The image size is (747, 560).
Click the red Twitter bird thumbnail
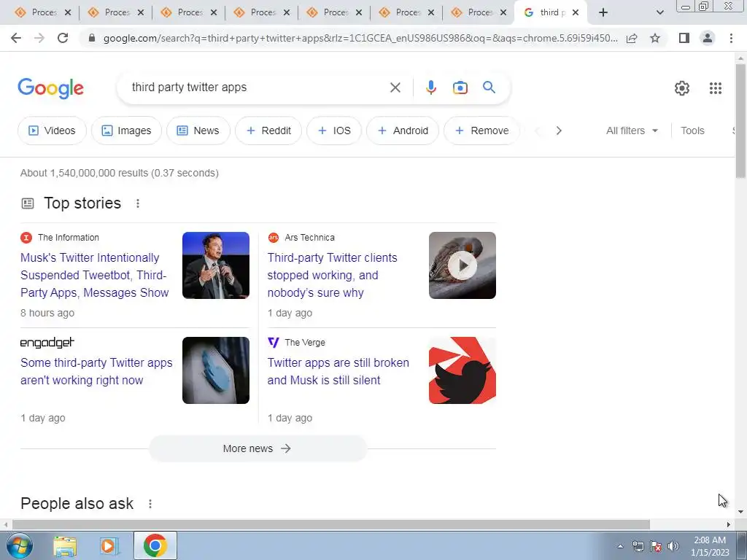click(462, 370)
